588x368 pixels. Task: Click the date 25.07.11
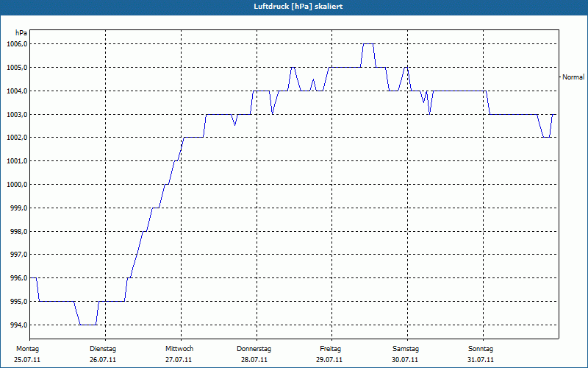click(x=27, y=360)
